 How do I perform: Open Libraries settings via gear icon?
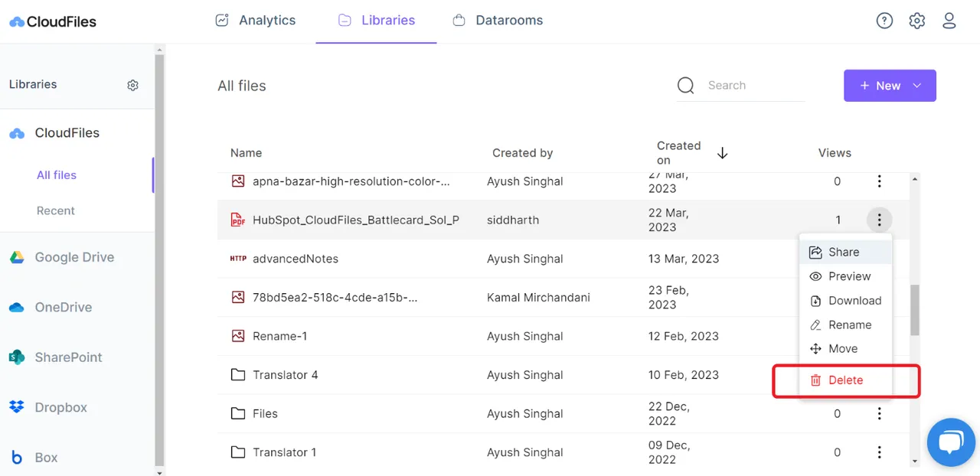pos(132,85)
